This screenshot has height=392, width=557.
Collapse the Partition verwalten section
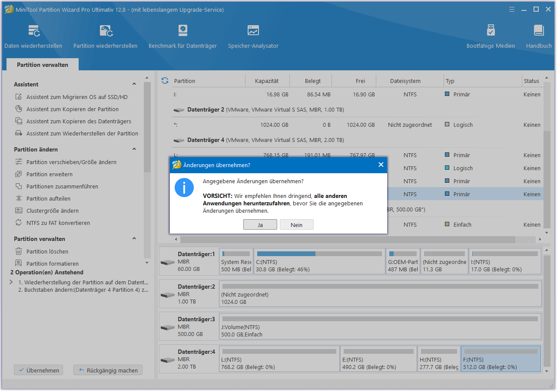[134, 239]
